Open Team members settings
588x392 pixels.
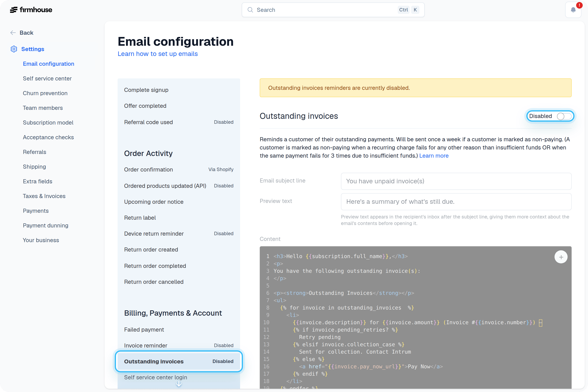[x=43, y=108]
